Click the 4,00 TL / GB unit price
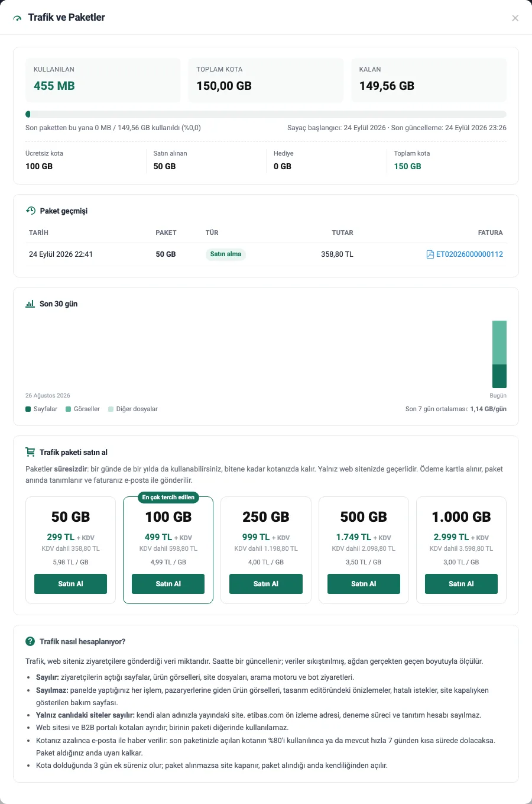 266,562
